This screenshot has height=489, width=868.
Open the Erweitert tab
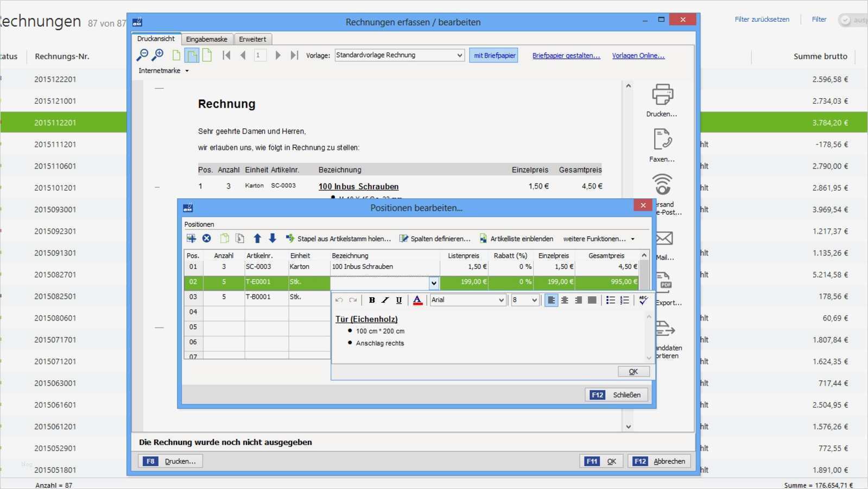252,39
